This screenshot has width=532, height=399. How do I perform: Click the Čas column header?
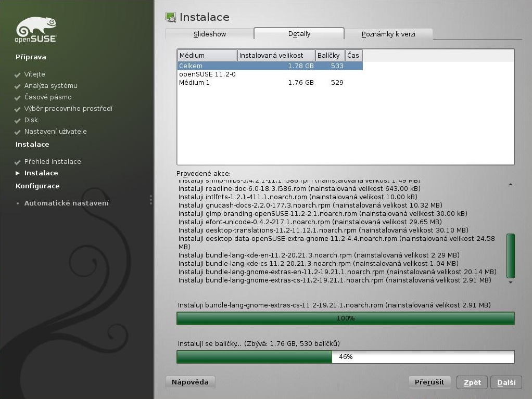point(354,55)
